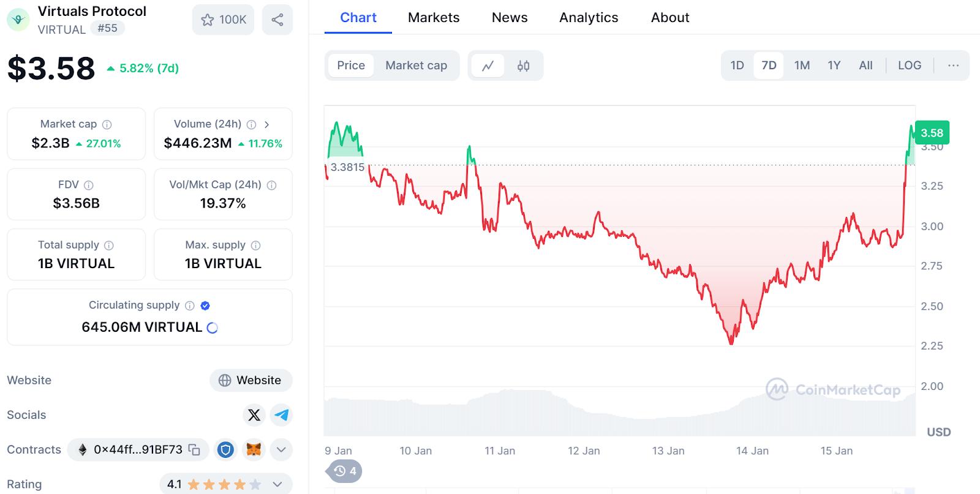Open the News tab

point(510,18)
